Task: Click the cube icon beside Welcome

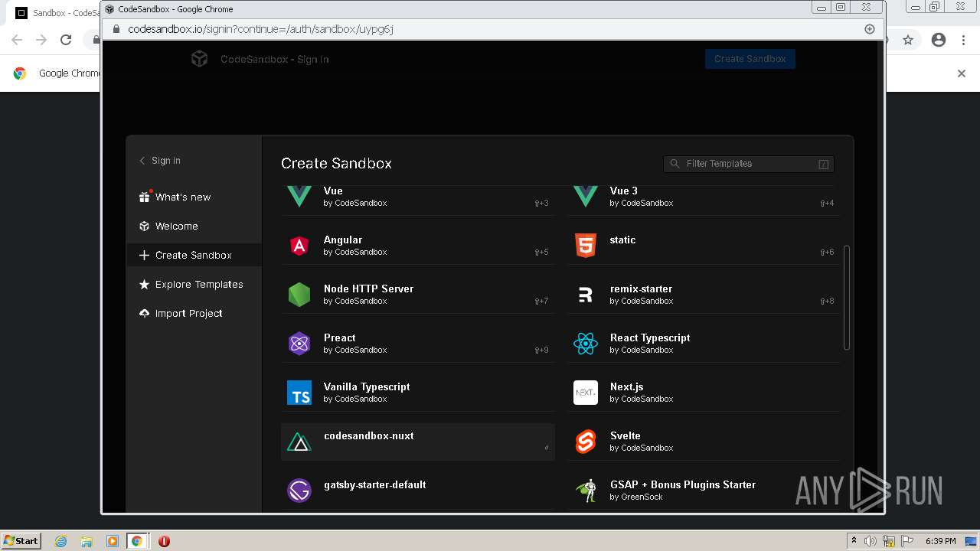Action: click(144, 226)
